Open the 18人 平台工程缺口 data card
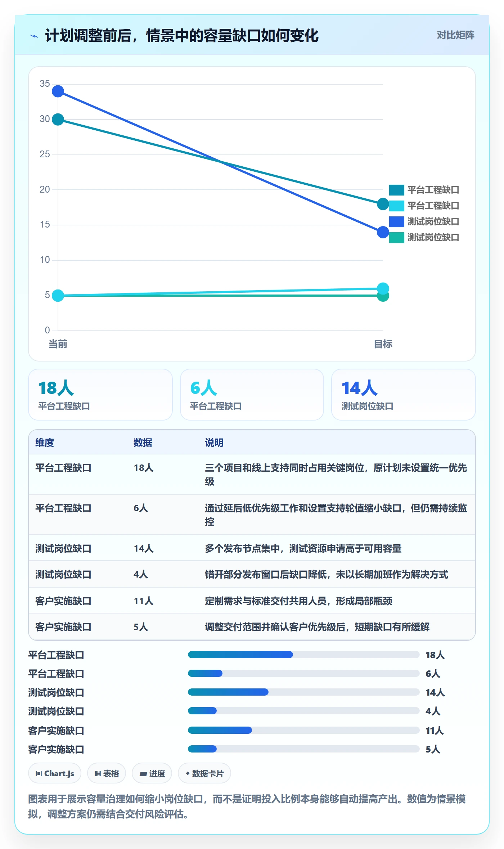 pyautogui.click(x=100, y=395)
